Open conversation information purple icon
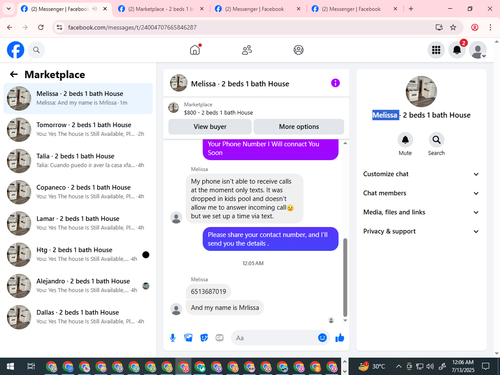The width and height of the screenshot is (500, 375). [335, 83]
